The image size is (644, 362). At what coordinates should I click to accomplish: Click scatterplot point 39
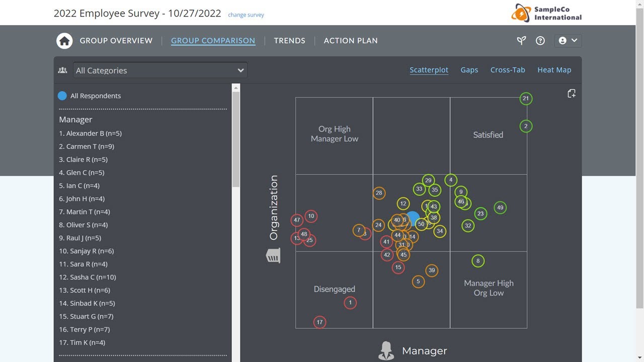pos(432,270)
